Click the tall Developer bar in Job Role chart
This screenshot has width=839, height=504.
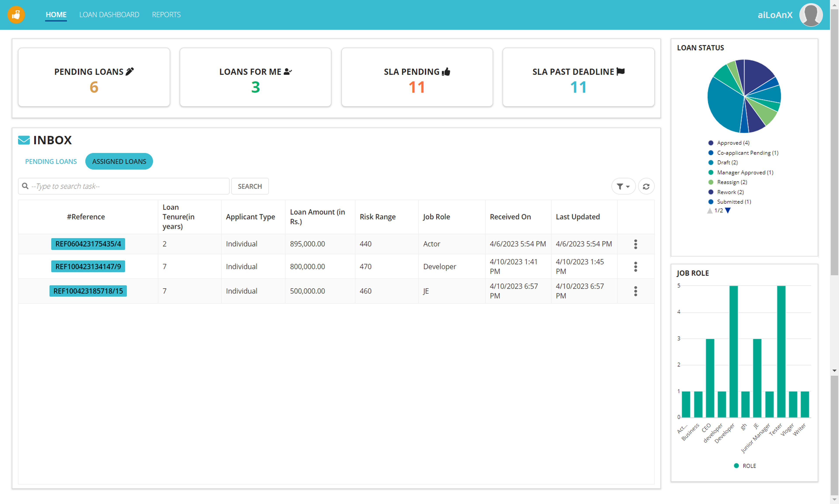tap(734, 352)
